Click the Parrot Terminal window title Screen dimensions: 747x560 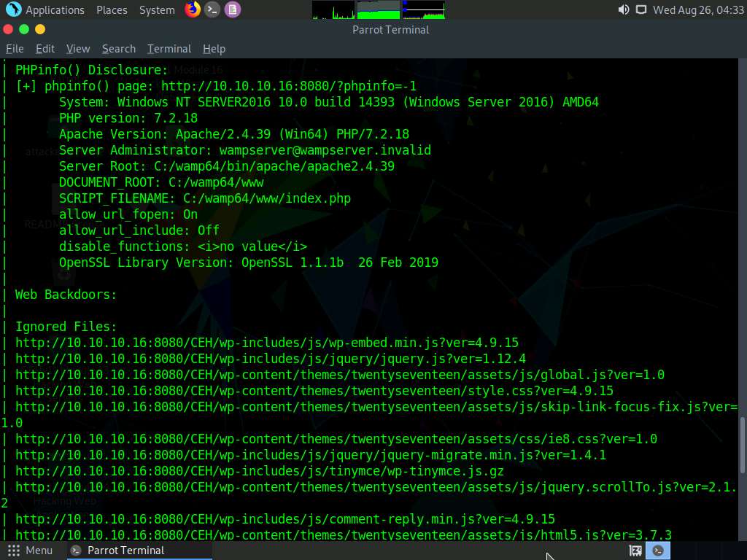(x=391, y=29)
